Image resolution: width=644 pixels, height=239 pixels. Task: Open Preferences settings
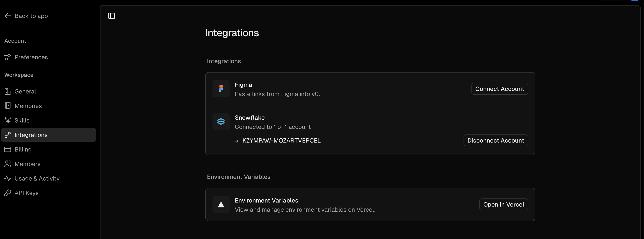(49, 57)
